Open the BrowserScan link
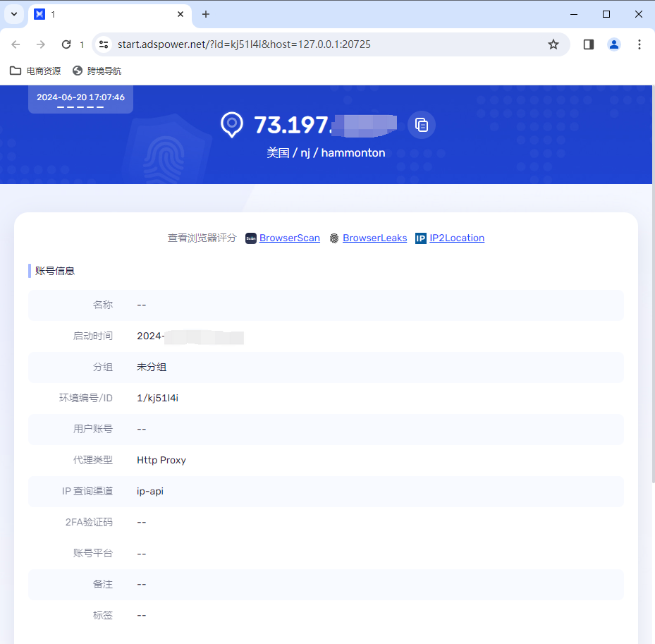 290,238
